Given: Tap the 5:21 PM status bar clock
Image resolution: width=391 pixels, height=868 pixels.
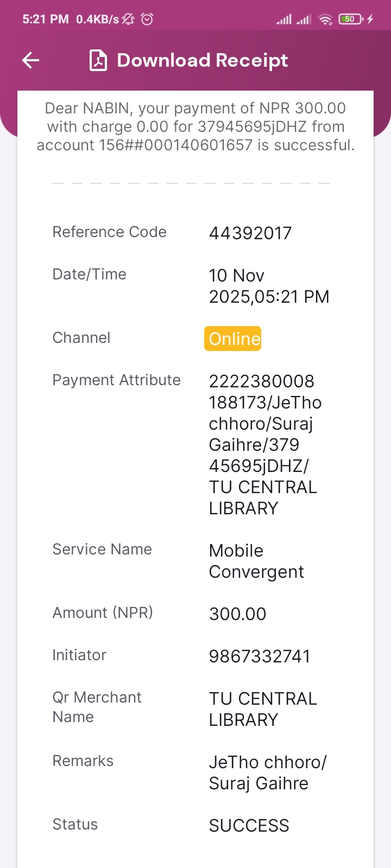Looking at the screenshot, I should [x=46, y=20].
